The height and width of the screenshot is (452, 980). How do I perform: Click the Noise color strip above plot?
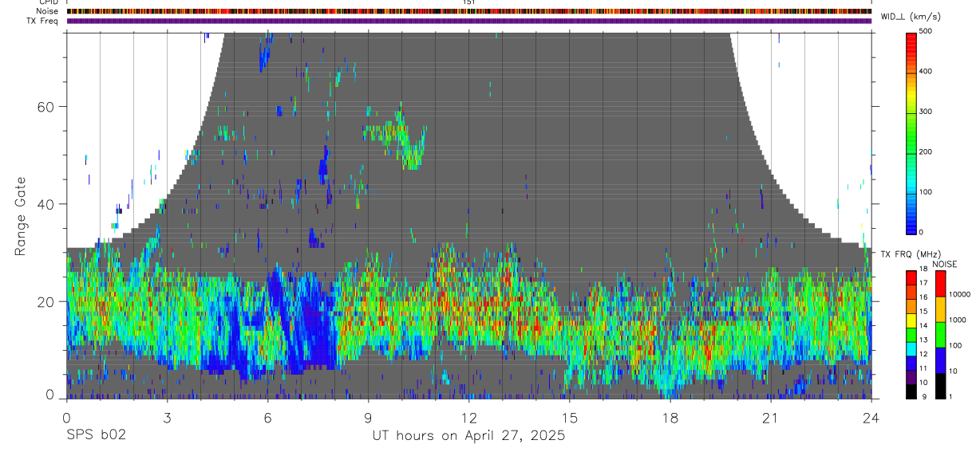[469, 11]
